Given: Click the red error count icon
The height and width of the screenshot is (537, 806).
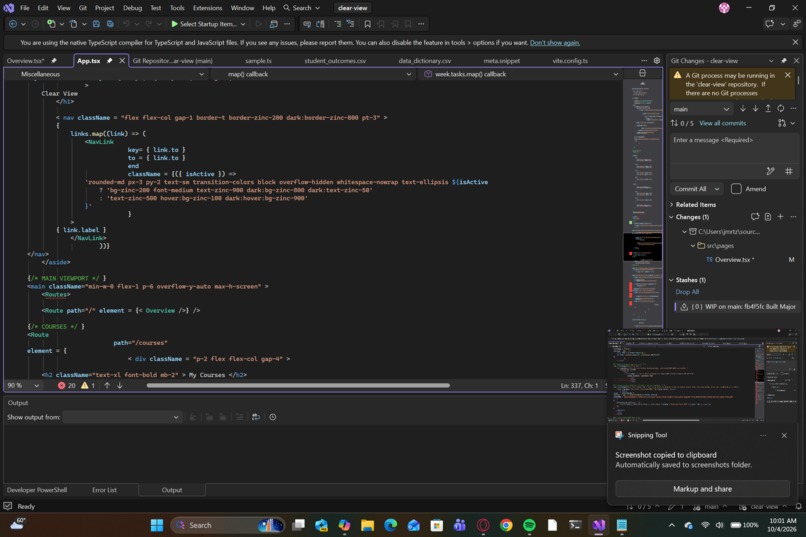Looking at the screenshot, I should point(61,385).
